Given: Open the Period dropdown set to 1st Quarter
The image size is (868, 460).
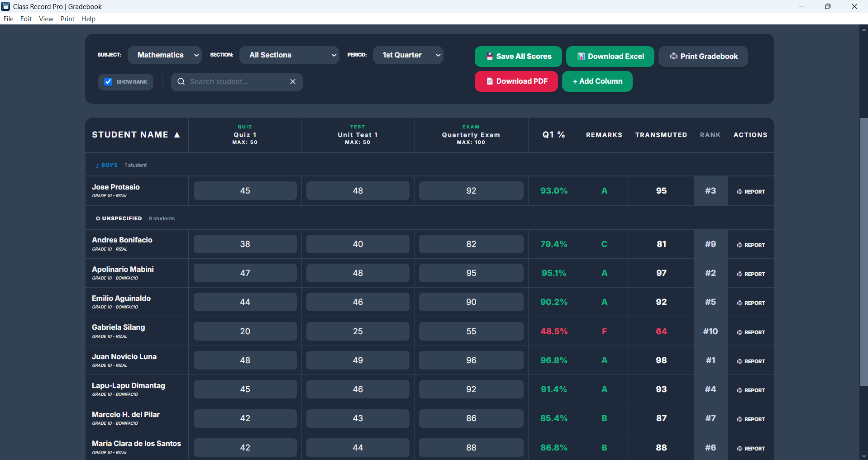Looking at the screenshot, I should coord(408,55).
